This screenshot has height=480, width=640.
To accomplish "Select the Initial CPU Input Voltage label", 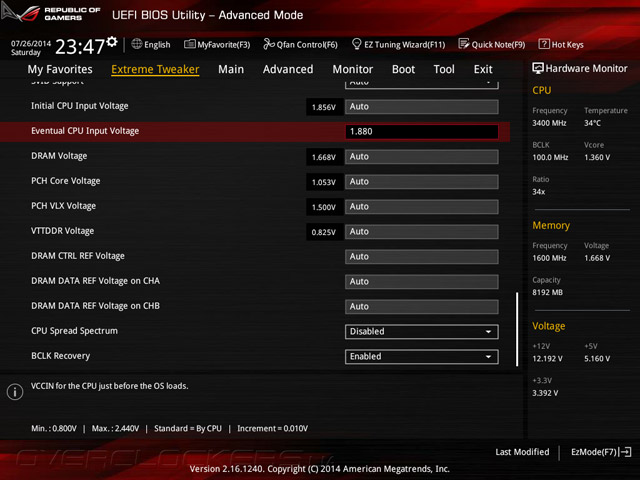I will [x=80, y=106].
